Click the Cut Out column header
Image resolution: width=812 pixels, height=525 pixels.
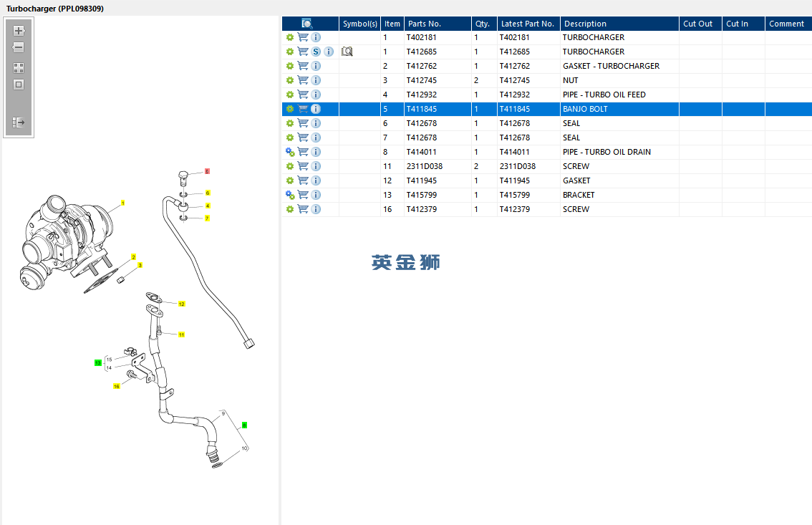tap(700, 24)
